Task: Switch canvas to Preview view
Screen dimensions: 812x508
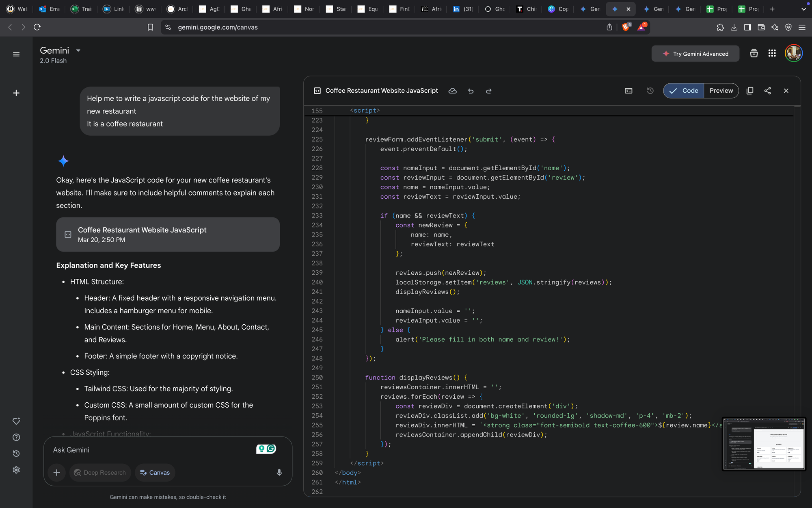Action: pos(721,91)
